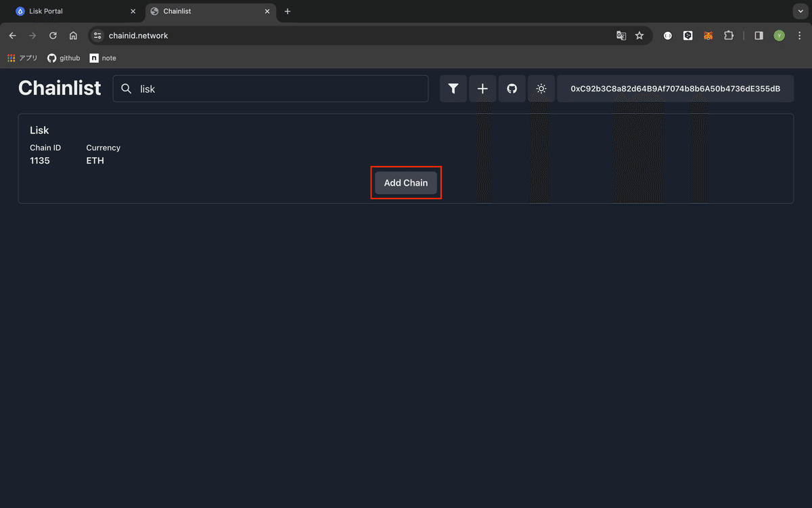Open the Chrome three-dot menu
Screen dimensions: 812x508
coord(799,36)
